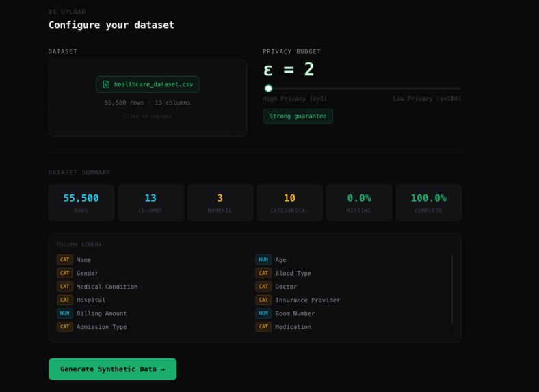The width and height of the screenshot is (539, 392).
Task: Click the column schema scrollbar
Action: (452, 289)
